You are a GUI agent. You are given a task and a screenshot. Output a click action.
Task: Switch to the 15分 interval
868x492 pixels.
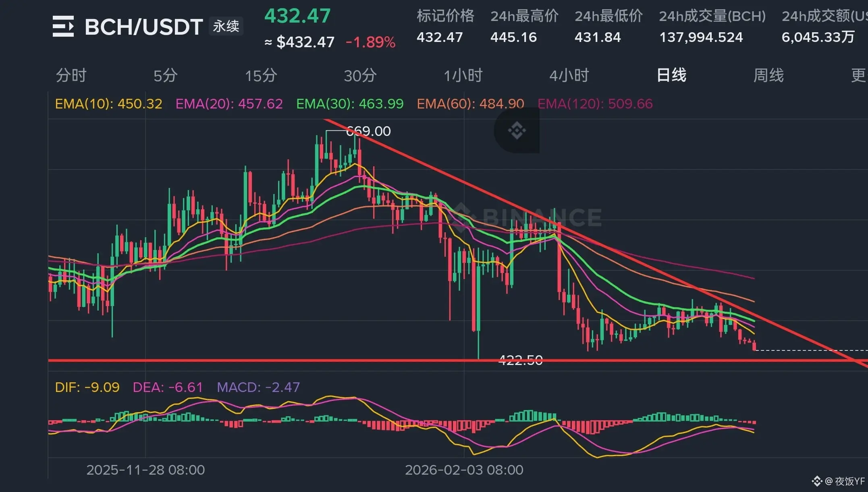click(261, 75)
